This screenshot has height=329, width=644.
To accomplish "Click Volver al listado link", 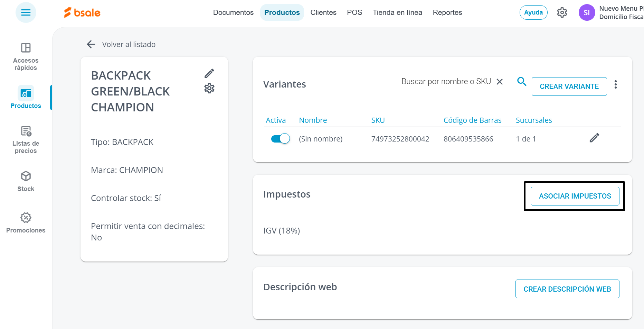I will pyautogui.click(x=129, y=44).
